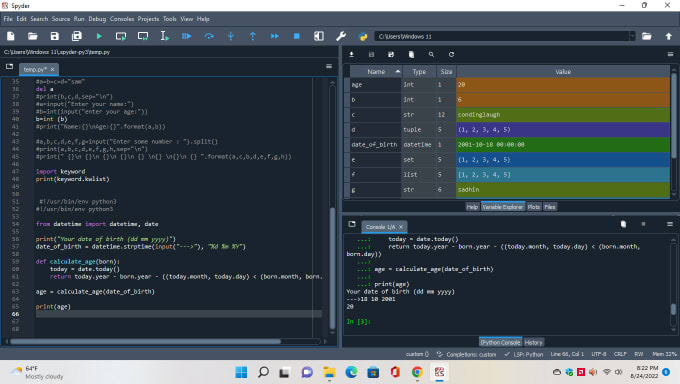Sort variables by the Name column

coord(376,72)
